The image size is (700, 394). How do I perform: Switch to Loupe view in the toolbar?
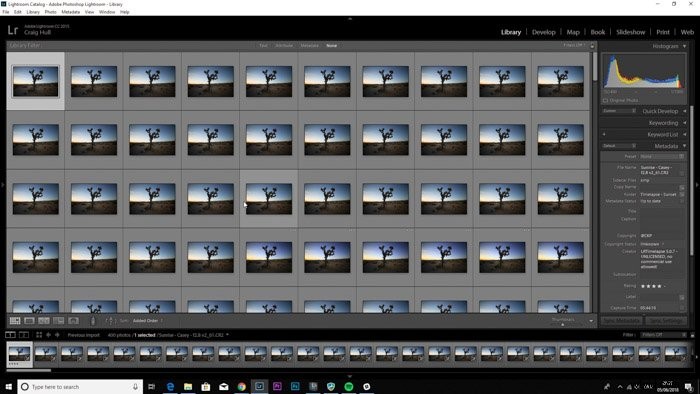click(x=29, y=320)
